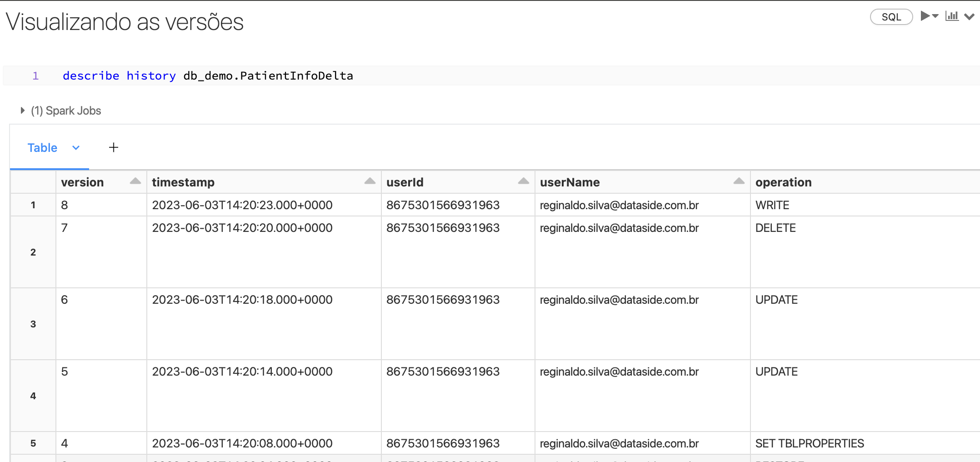Click the SQL language button
This screenshot has width=980, height=462.
coord(891,17)
